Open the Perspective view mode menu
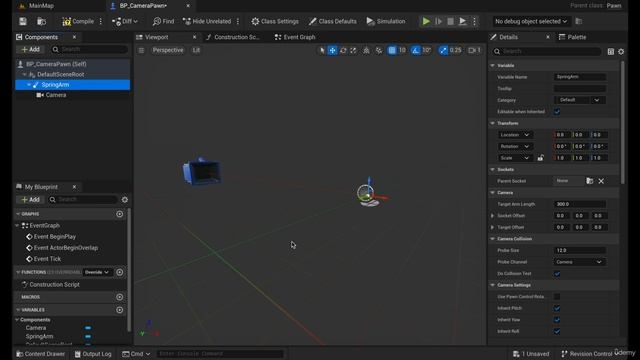 (168, 50)
